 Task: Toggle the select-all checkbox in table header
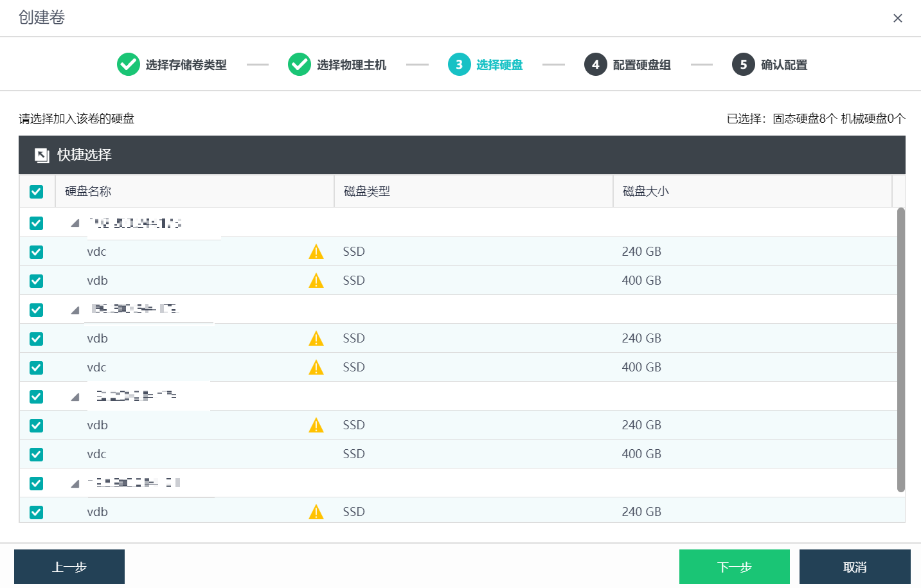tap(37, 192)
